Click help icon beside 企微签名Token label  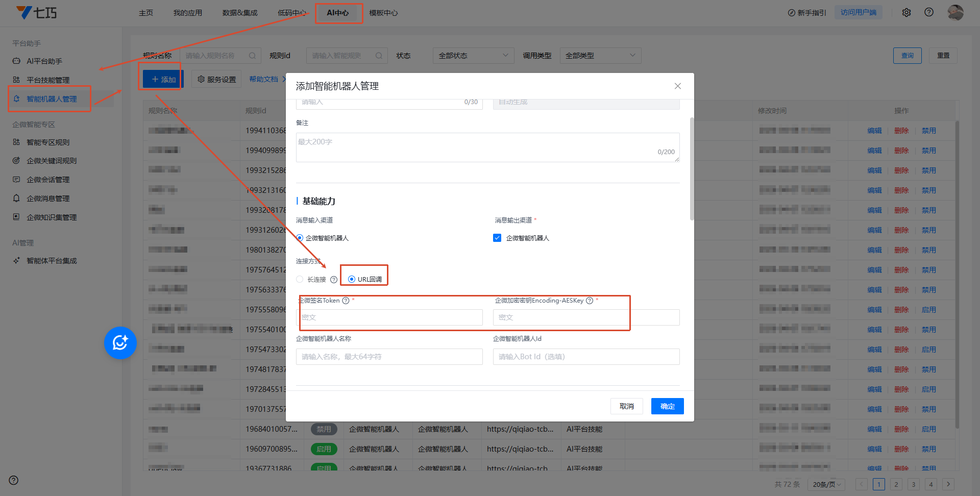346,301
